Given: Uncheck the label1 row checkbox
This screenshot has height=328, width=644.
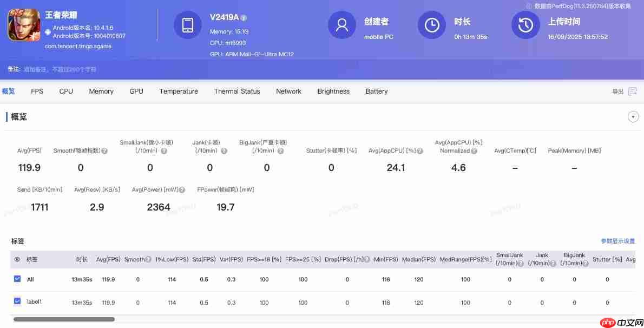Looking at the screenshot, I should point(17,301).
